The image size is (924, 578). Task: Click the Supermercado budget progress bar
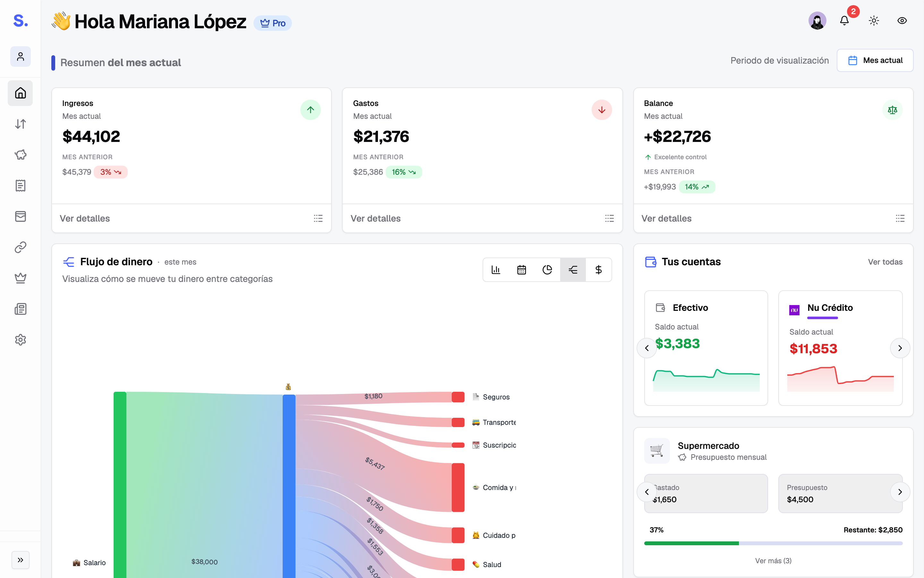click(773, 543)
